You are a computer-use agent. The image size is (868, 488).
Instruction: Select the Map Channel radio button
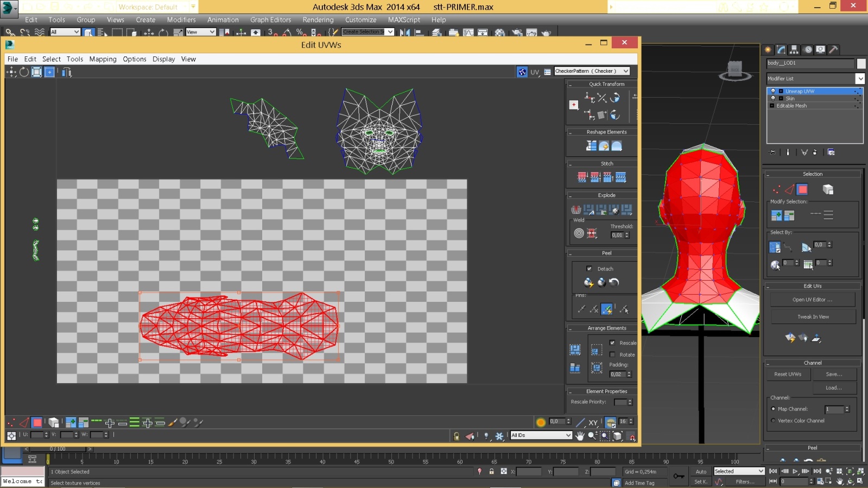(x=773, y=409)
